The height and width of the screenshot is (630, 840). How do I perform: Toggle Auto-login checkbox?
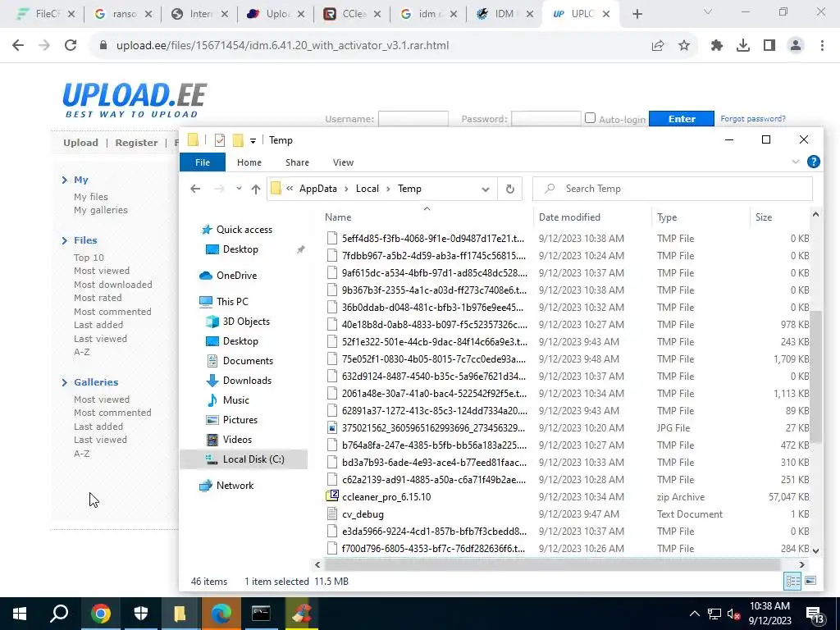[590, 118]
